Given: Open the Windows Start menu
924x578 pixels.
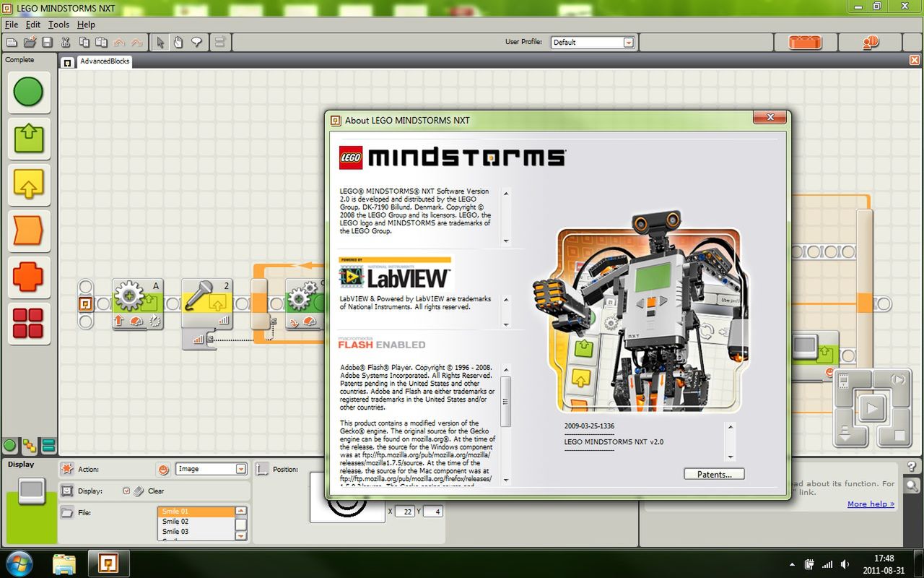Looking at the screenshot, I should click(x=18, y=563).
